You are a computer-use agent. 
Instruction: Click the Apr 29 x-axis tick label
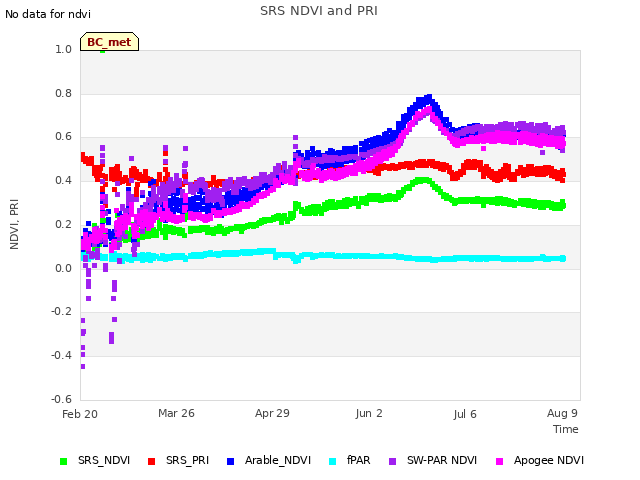[x=272, y=413]
